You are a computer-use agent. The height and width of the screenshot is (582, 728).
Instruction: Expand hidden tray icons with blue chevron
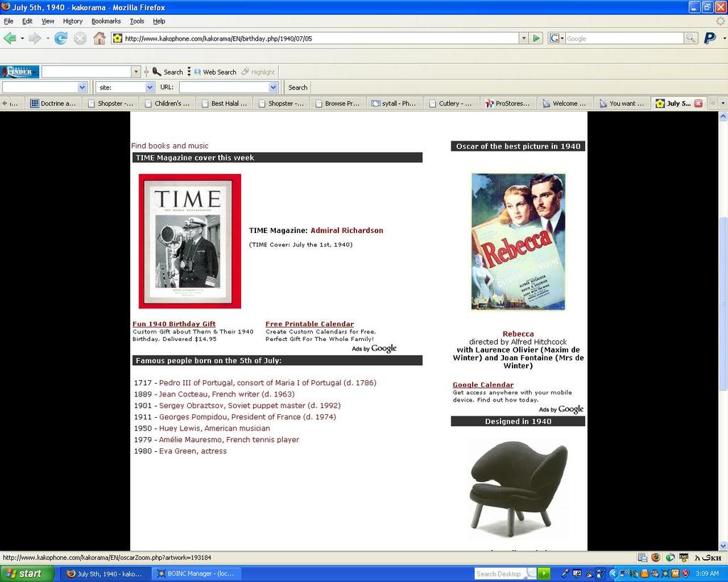click(x=613, y=573)
